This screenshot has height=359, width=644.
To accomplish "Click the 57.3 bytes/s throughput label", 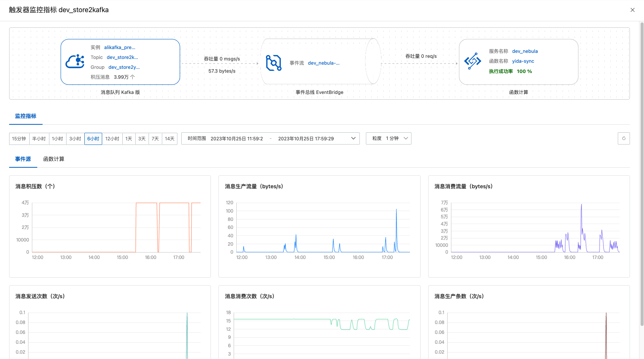I will [222, 71].
